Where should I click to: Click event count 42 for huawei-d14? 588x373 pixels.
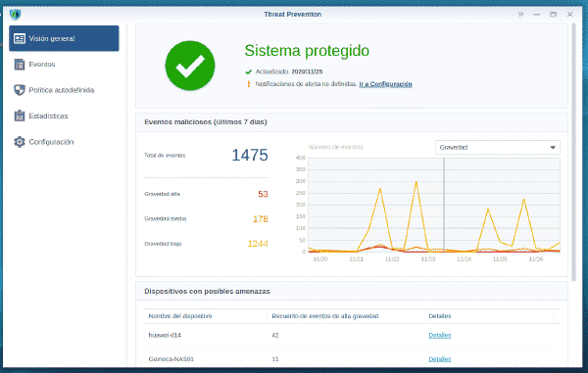tap(275, 335)
